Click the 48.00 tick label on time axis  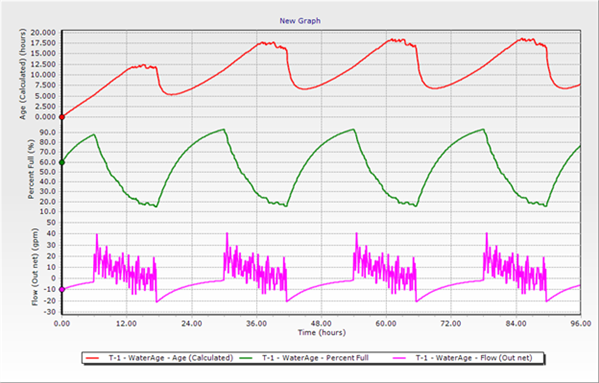coord(321,324)
